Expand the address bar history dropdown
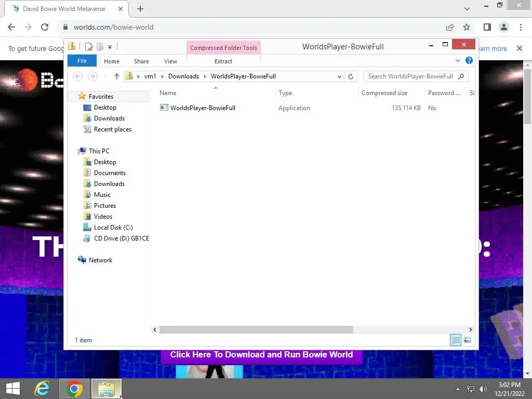 (x=339, y=77)
